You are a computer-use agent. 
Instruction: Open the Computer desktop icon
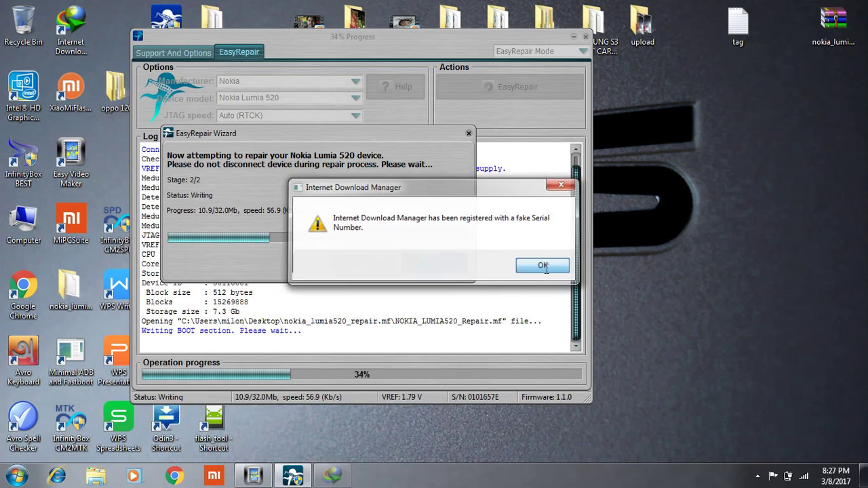[x=23, y=224]
